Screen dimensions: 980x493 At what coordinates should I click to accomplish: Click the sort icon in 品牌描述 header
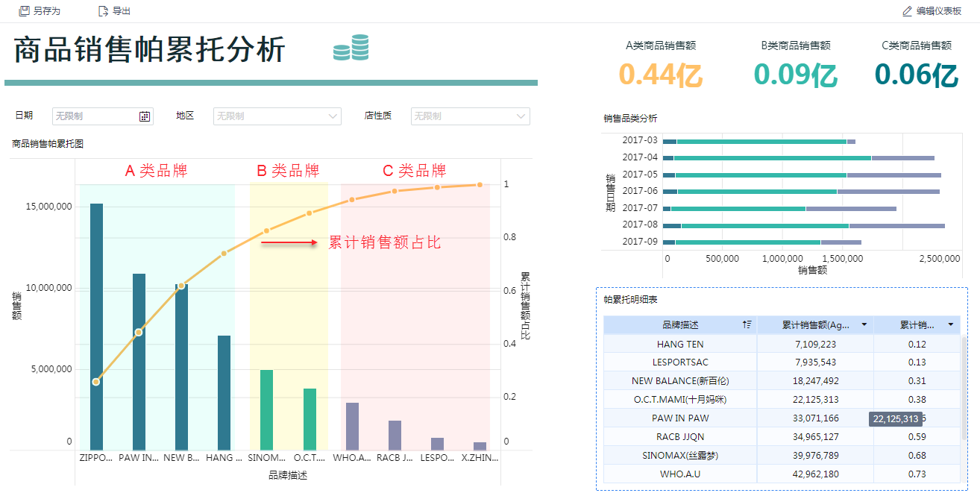click(747, 324)
